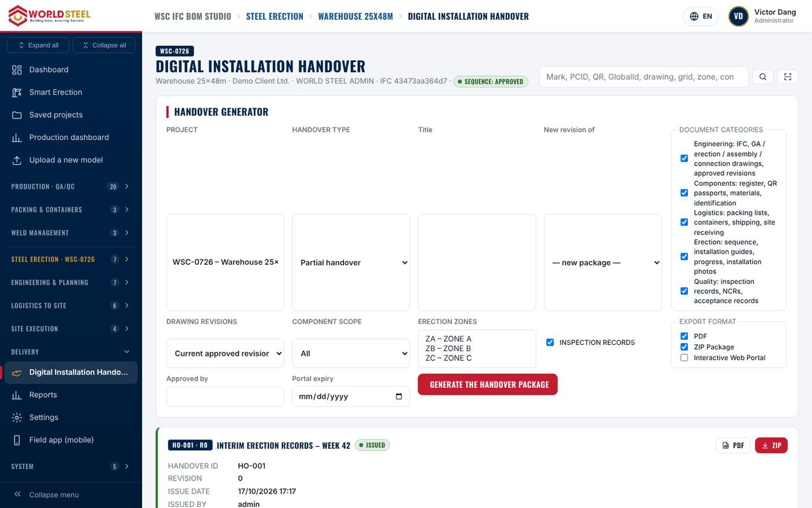Open the New revision of dropdown

pyautogui.click(x=603, y=262)
